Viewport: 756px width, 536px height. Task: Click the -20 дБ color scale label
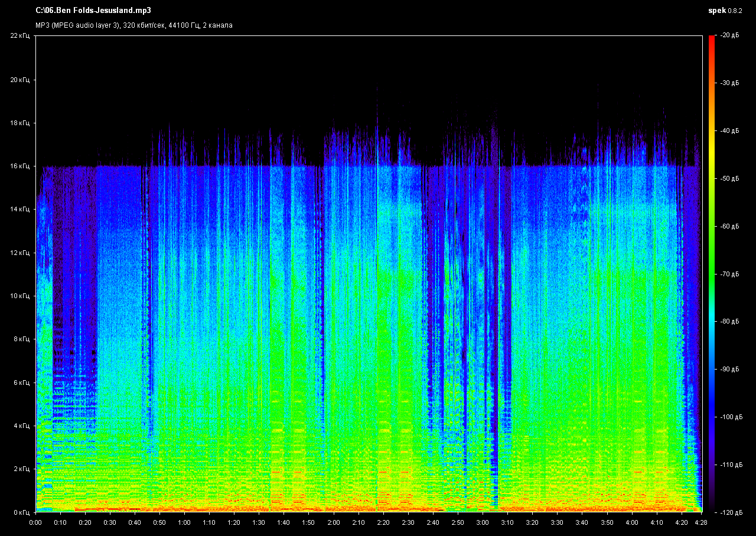tap(729, 36)
